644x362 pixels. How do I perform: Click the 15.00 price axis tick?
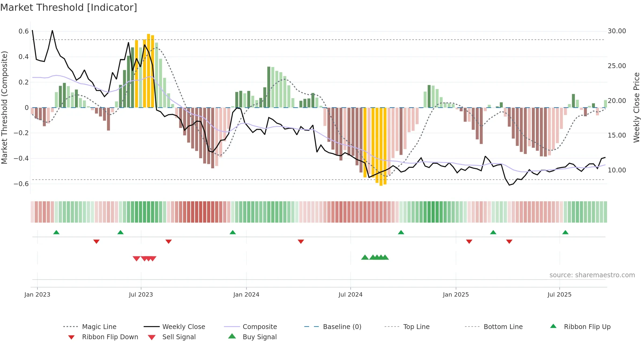pyautogui.click(x=617, y=135)
